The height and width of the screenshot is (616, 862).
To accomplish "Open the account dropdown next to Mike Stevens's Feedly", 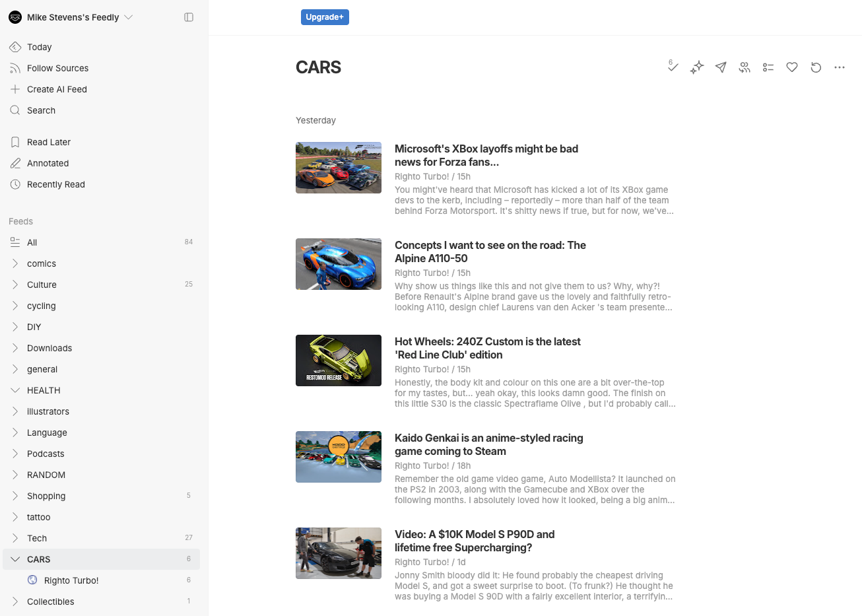I will tap(129, 17).
